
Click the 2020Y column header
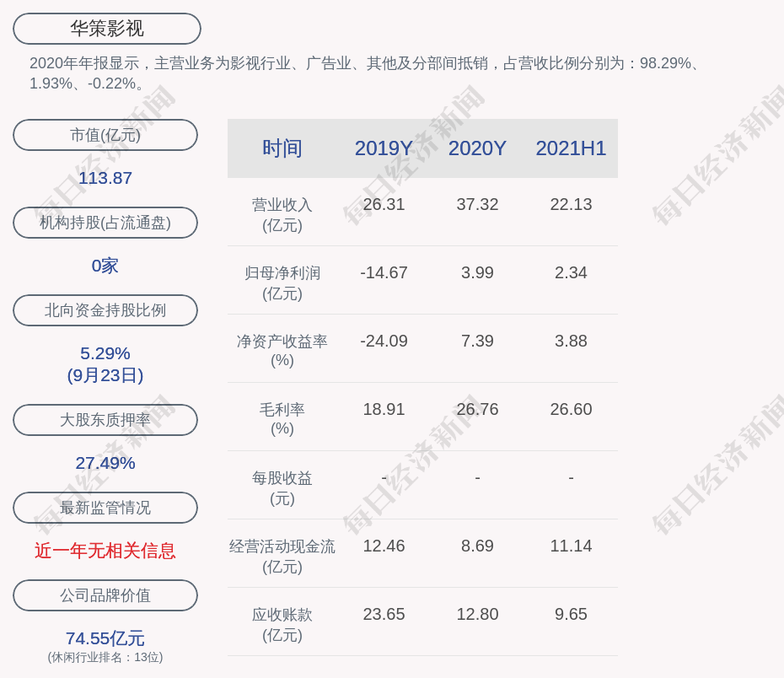click(x=477, y=148)
